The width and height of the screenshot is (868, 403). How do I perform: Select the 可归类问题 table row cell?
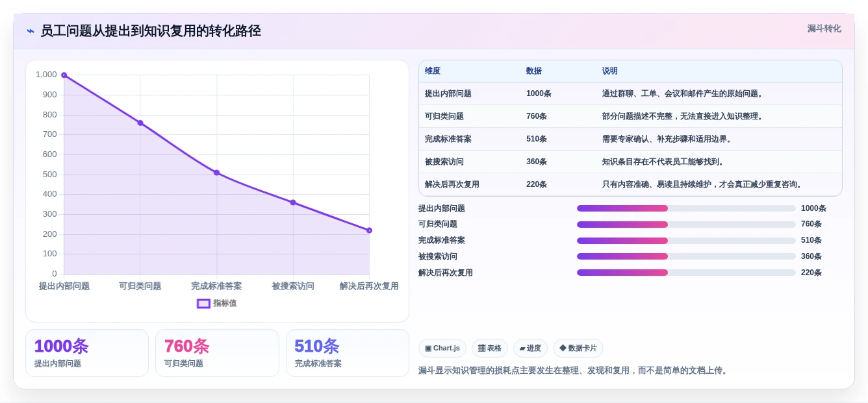tap(444, 116)
